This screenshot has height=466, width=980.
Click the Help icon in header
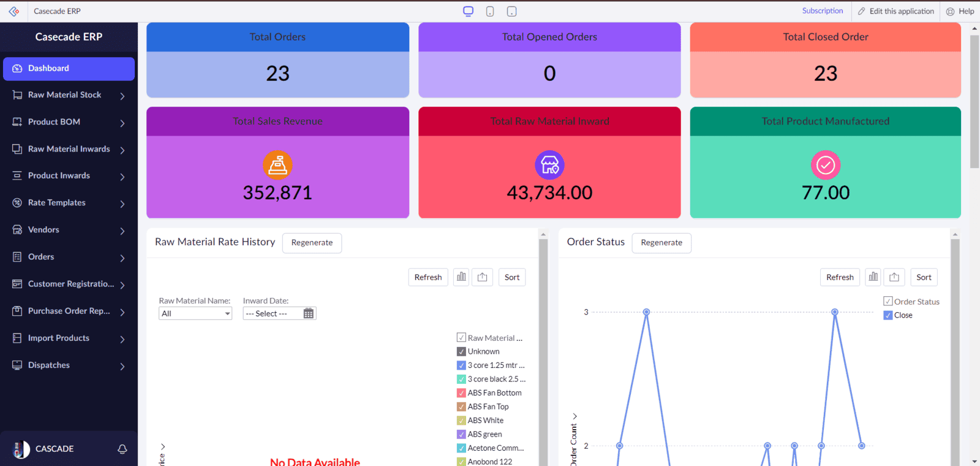click(951, 11)
